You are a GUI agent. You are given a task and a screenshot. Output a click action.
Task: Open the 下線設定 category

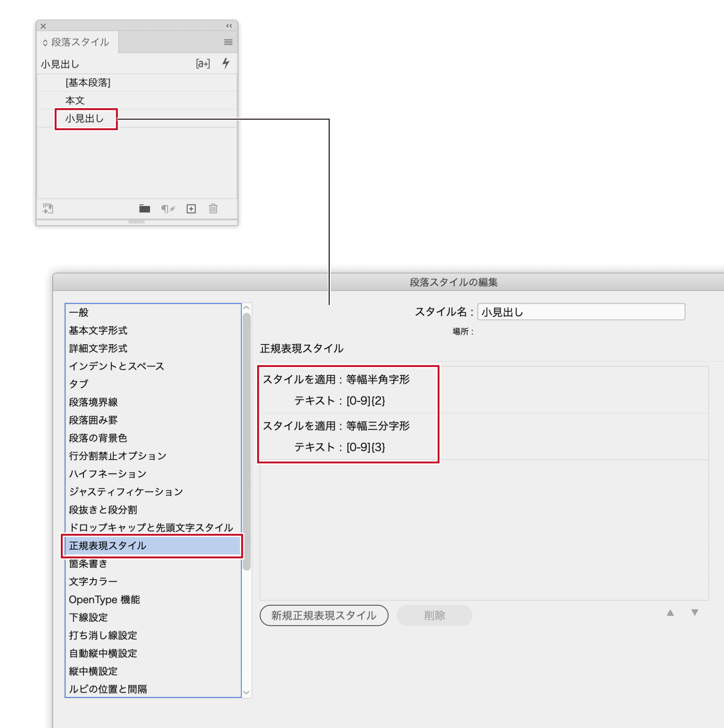[153, 617]
